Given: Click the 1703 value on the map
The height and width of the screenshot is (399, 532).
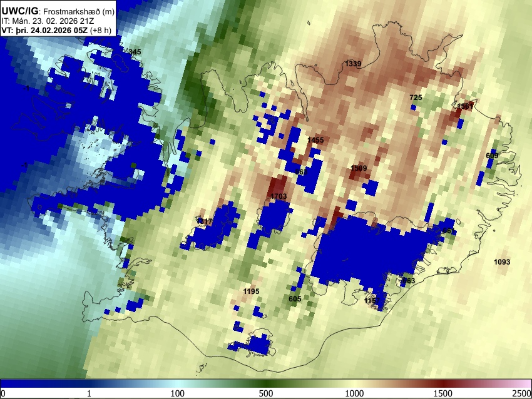Looking at the screenshot, I should pyautogui.click(x=279, y=196).
